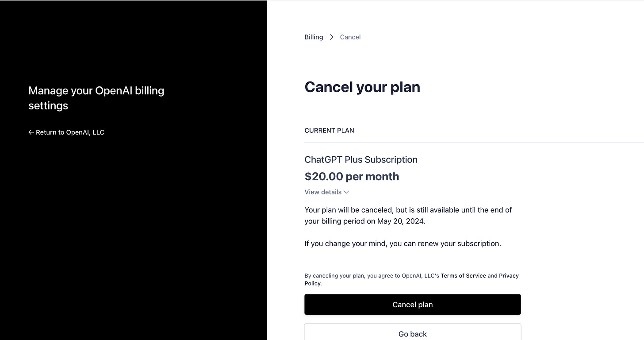Click the billing period end date May 20, 2024
The image size is (644, 340).
point(401,221)
